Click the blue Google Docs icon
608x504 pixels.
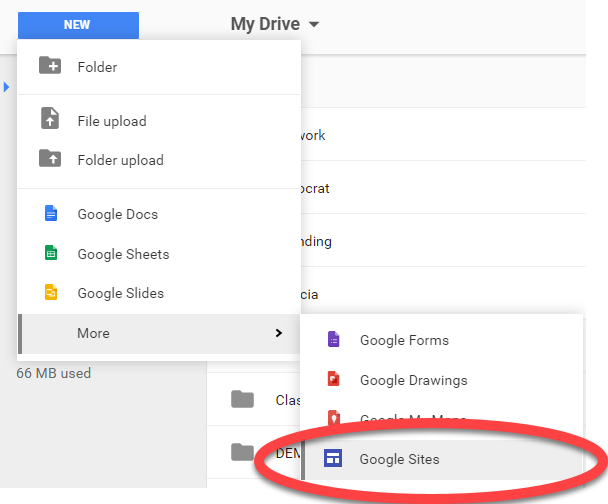pyautogui.click(x=50, y=214)
